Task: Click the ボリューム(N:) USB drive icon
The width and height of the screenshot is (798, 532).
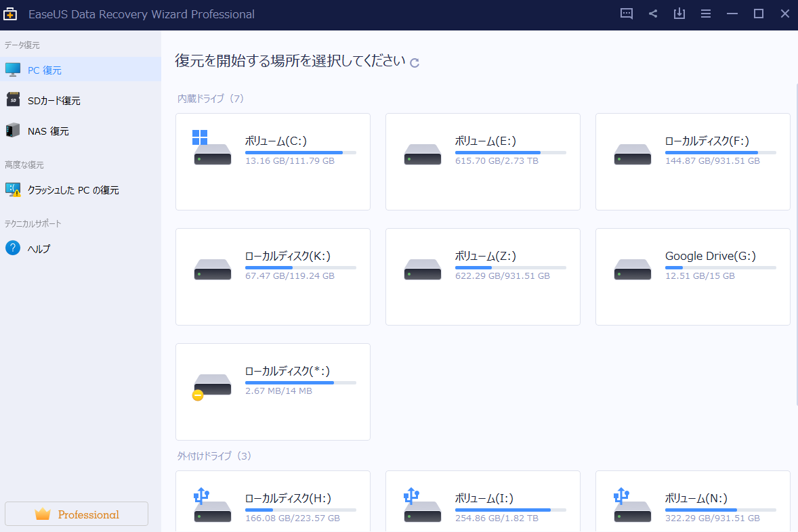Action: 633,505
